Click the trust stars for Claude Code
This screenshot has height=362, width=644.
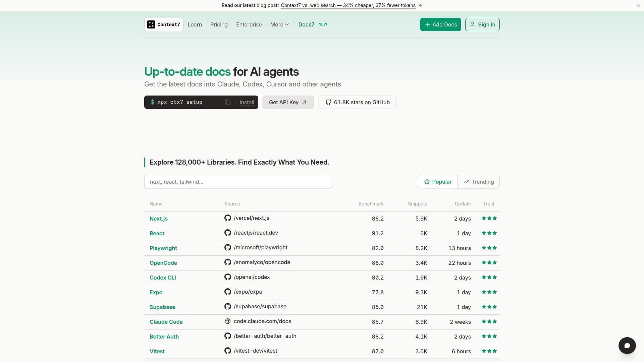[489, 321]
